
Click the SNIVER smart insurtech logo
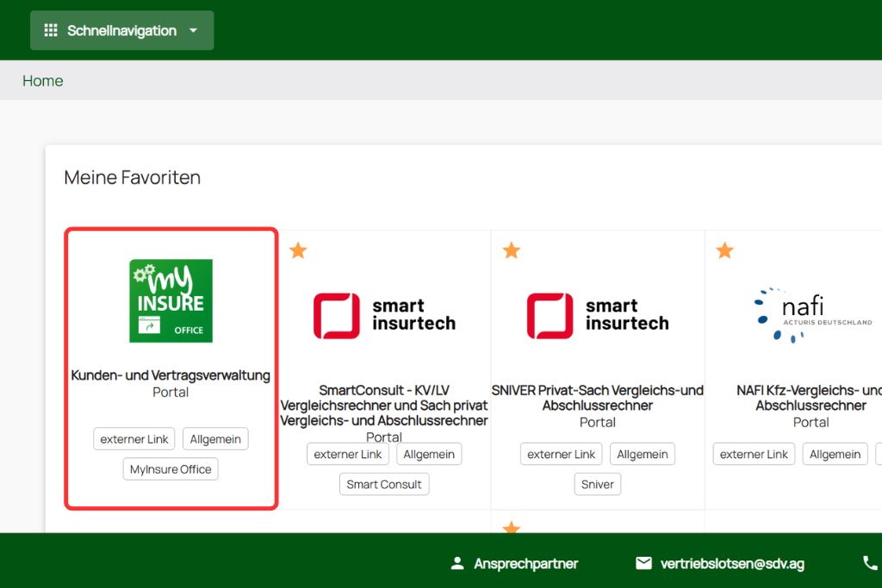598,315
